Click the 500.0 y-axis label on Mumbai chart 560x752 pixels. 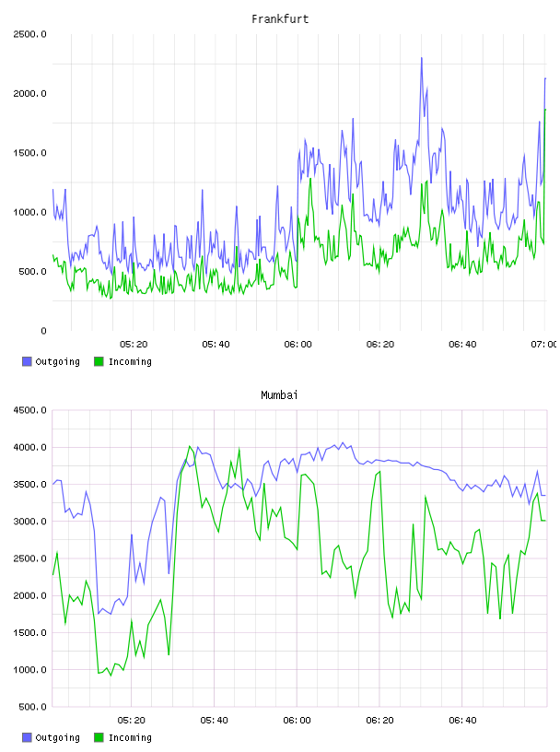(32, 707)
